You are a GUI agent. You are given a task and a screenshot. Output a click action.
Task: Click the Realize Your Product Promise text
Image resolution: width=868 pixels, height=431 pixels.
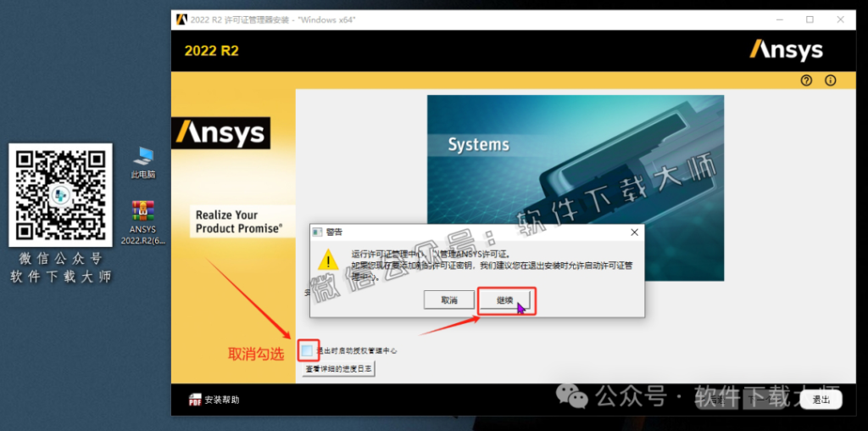(239, 221)
